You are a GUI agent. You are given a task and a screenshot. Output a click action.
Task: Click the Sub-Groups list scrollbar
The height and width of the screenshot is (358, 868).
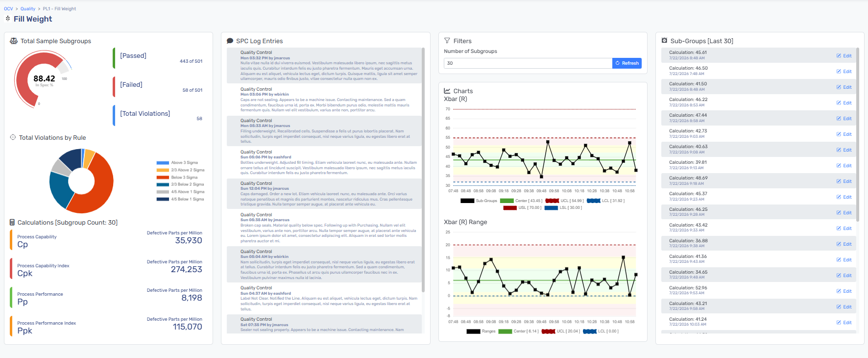point(858,134)
